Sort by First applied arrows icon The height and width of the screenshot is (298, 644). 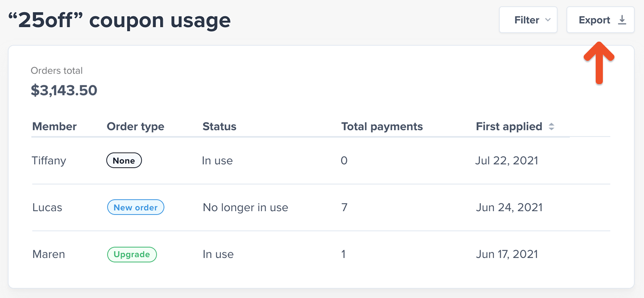tap(551, 127)
